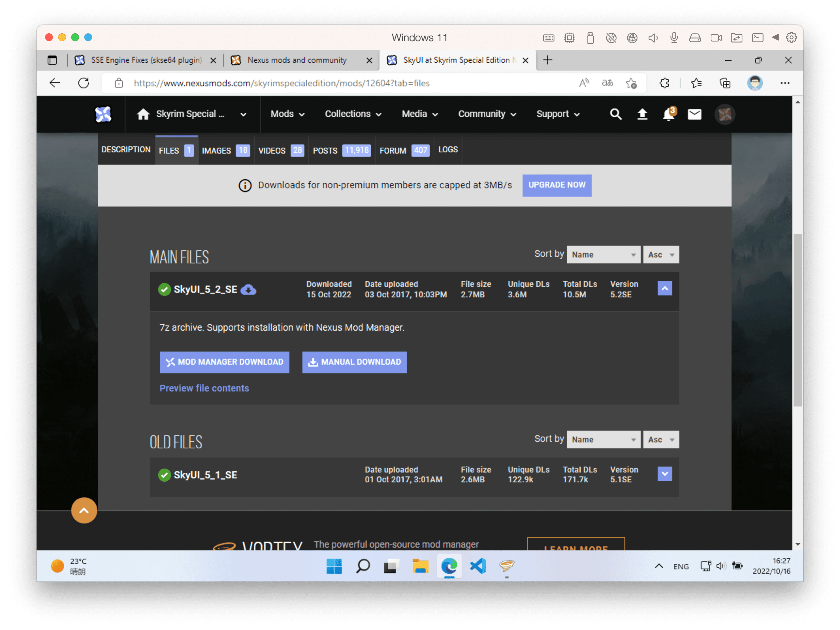
Task: Collapse the SkyUI_5_2_SE file details
Action: (x=665, y=289)
